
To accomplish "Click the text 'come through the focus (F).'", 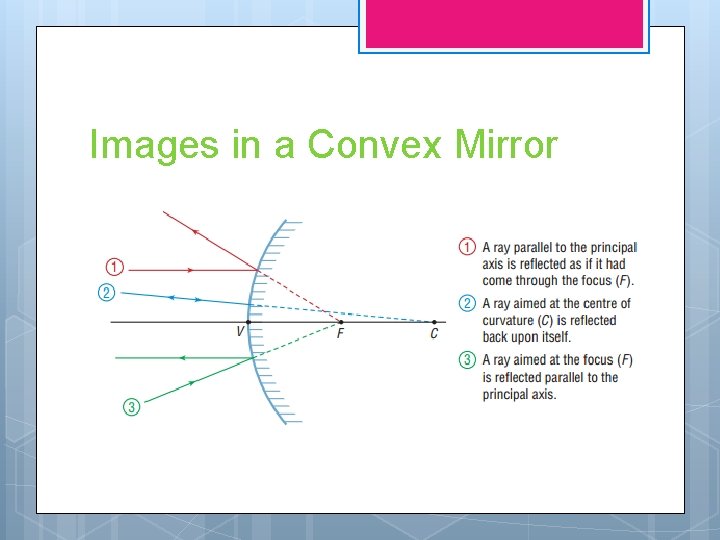I will (558, 281).
